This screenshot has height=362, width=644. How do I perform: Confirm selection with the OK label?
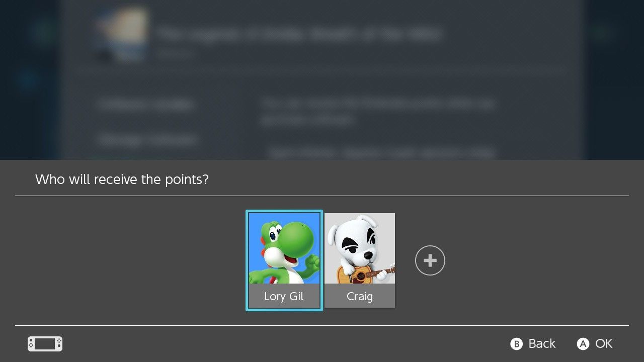tap(604, 343)
